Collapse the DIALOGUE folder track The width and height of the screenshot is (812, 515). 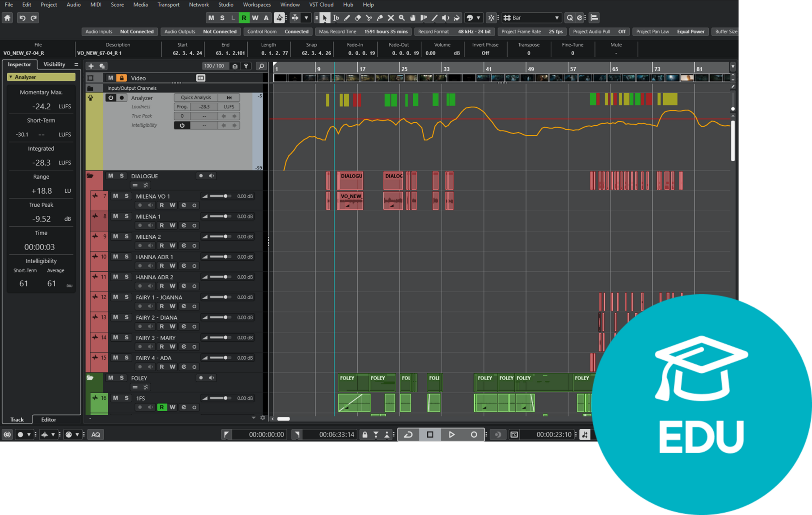pyautogui.click(x=90, y=176)
